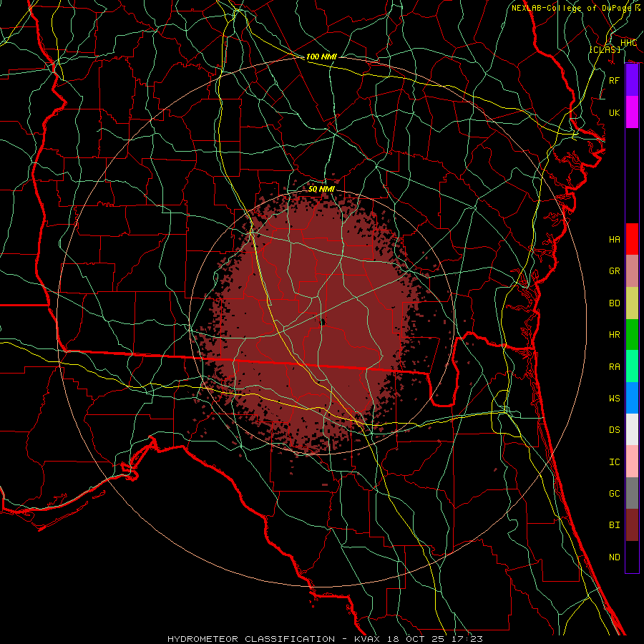Click the [CLAS] label
Screen dimensions: 644x644
[605, 49]
